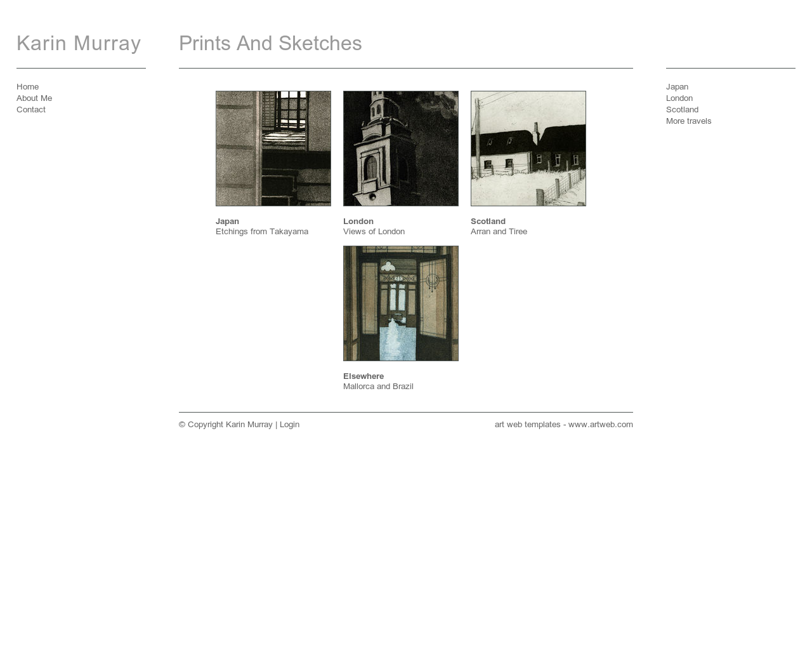The width and height of the screenshot is (812, 650).
Task: Open the London church tower thumbnail
Action: click(401, 149)
